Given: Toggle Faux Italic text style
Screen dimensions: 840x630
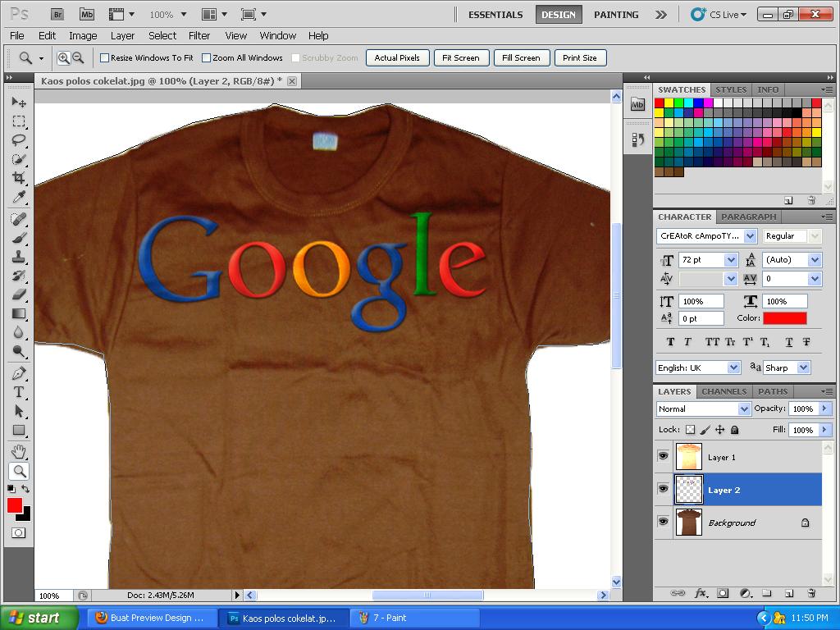Looking at the screenshot, I should 688,342.
